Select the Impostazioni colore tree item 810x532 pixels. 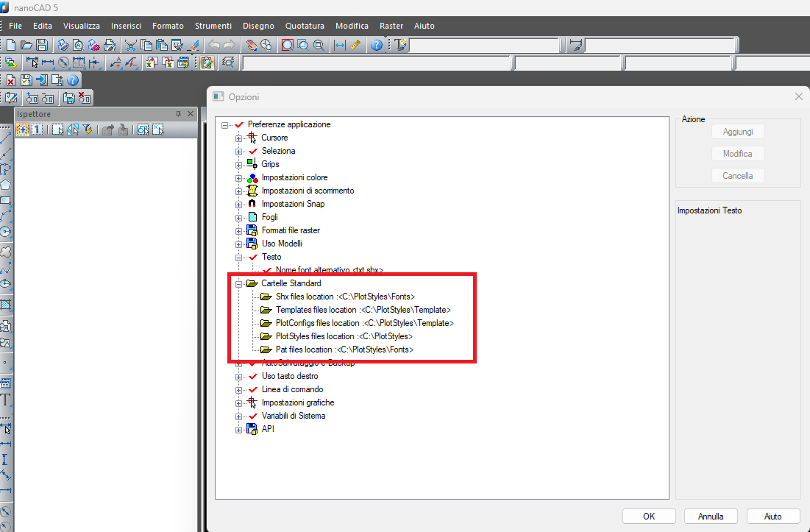pos(294,177)
